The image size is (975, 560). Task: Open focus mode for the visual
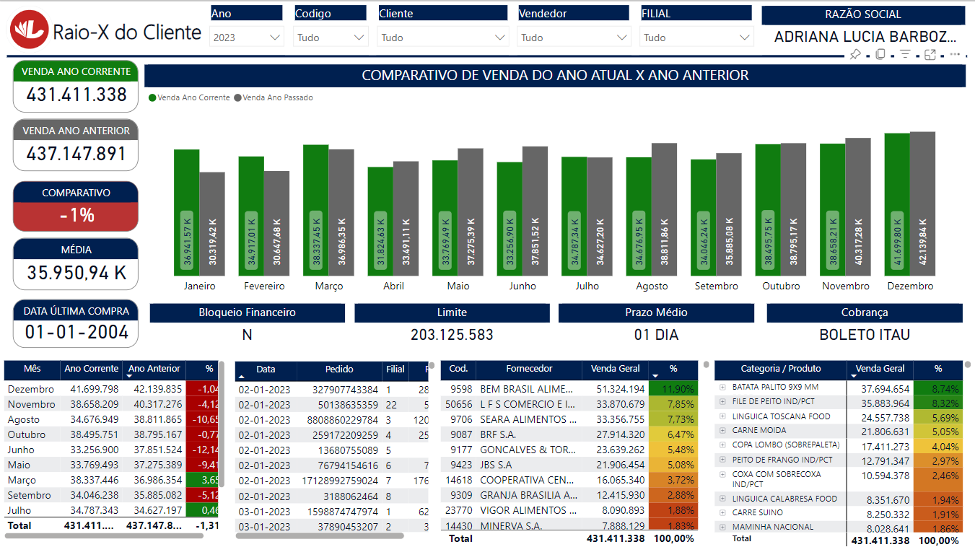930,54
